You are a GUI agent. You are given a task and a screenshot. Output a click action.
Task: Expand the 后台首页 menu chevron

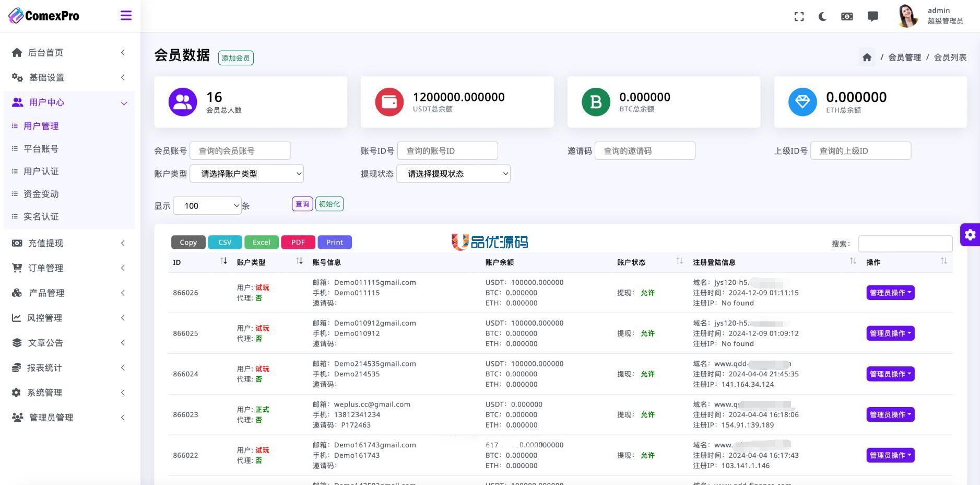[x=123, y=52]
